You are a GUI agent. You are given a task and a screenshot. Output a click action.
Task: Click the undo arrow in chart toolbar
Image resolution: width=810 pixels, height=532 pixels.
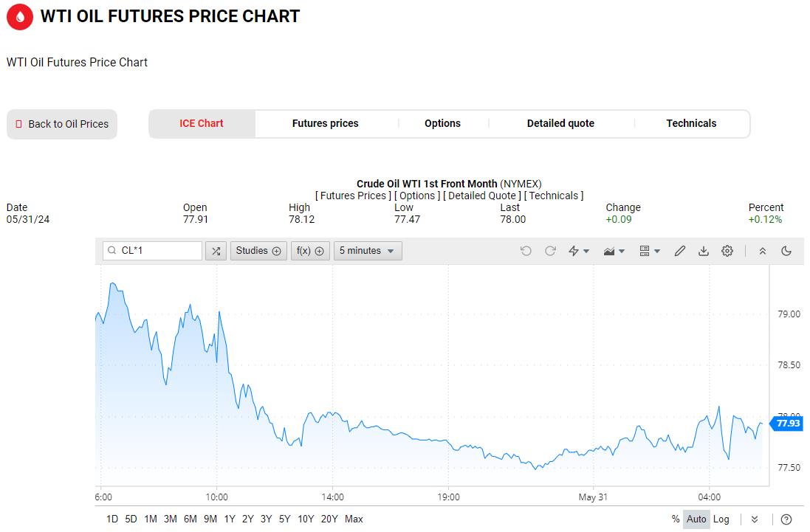(526, 251)
